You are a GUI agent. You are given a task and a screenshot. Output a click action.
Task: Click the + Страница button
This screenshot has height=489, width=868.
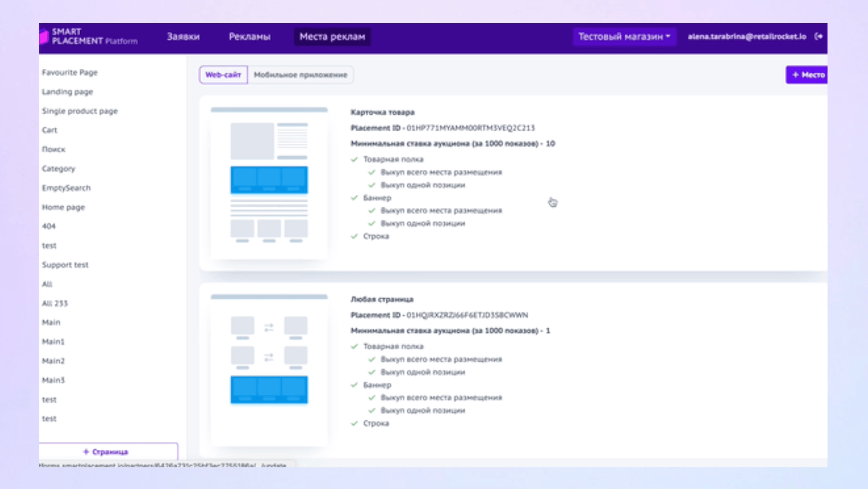(x=108, y=451)
